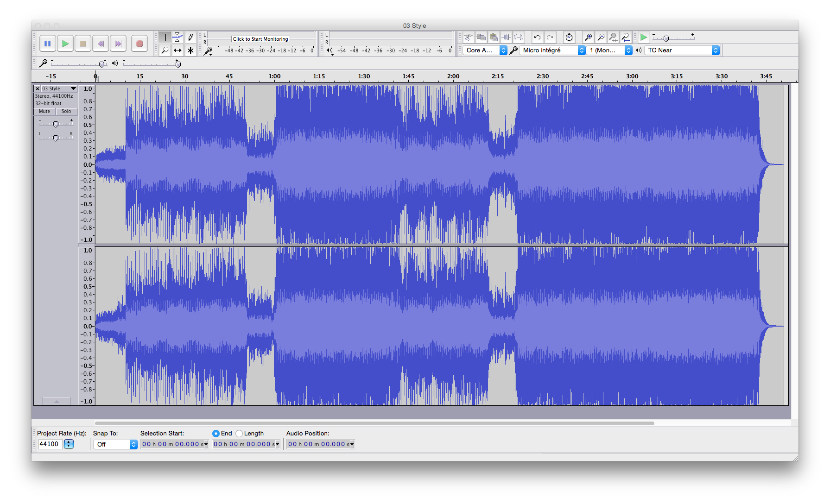
Task: Enable Solo on the 03 Style track
Action: [x=66, y=111]
